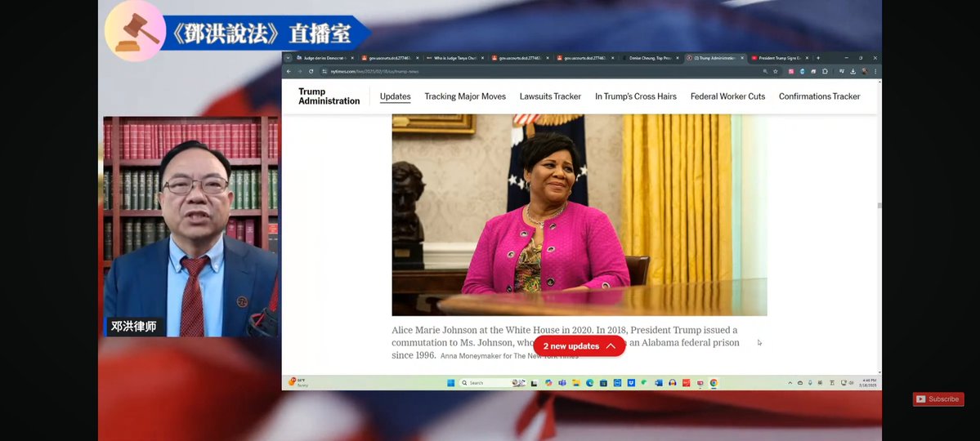Click the weather widget in taskbar
The height and width of the screenshot is (441, 980).
(x=298, y=382)
